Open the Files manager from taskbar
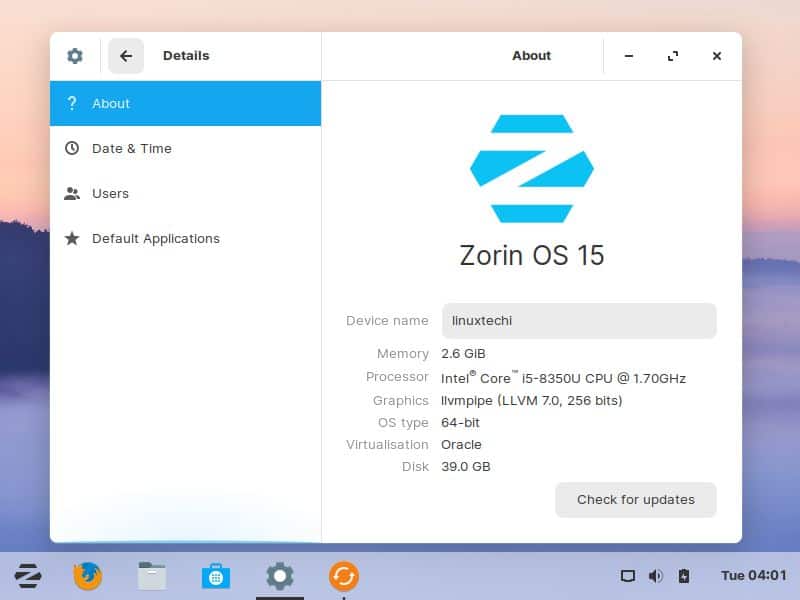 click(152, 576)
